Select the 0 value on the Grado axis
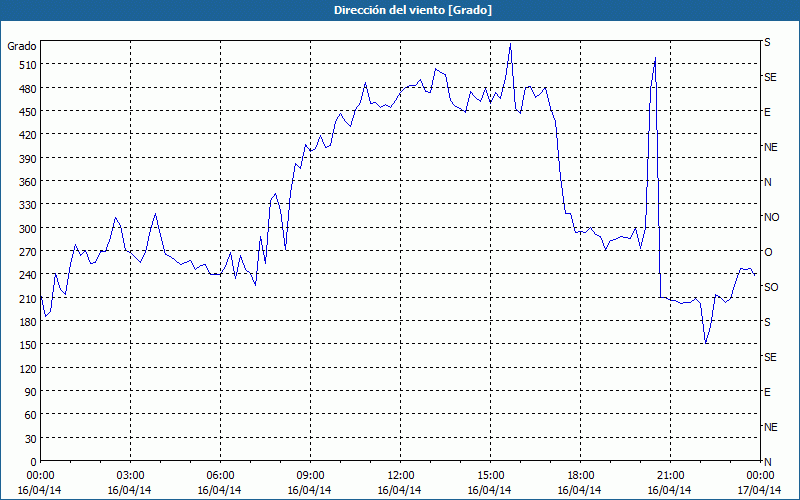Viewport: 800px width, 500px height. [34, 462]
